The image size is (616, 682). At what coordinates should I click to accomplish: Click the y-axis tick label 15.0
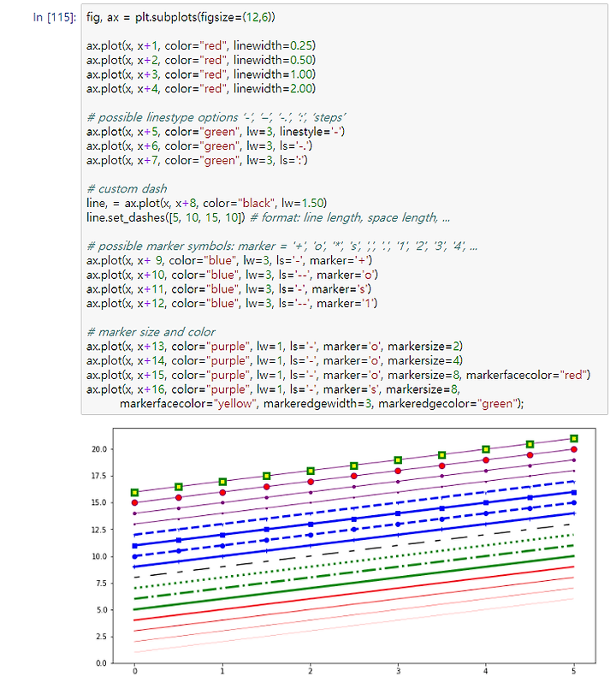(99, 502)
